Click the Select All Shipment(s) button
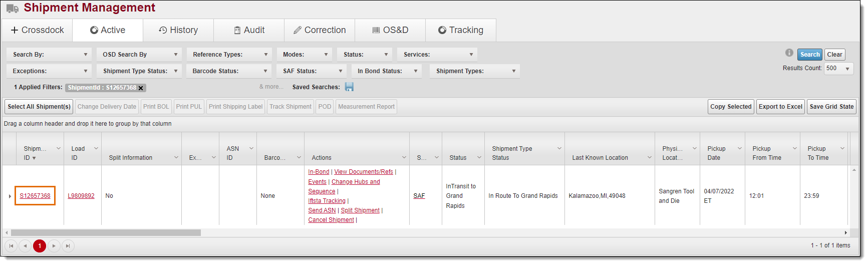The width and height of the screenshot is (868, 264). click(x=39, y=107)
